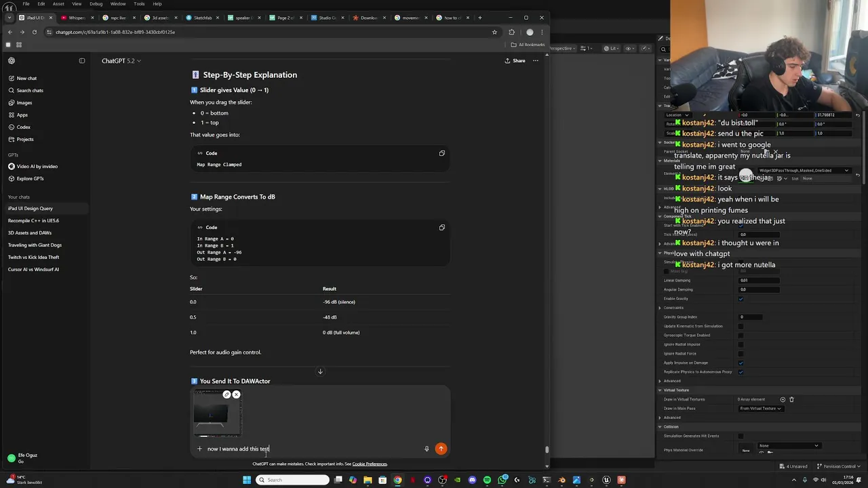The image size is (868, 488).
Task: Add element to Draw in Virtual Textures array
Action: click(x=783, y=400)
